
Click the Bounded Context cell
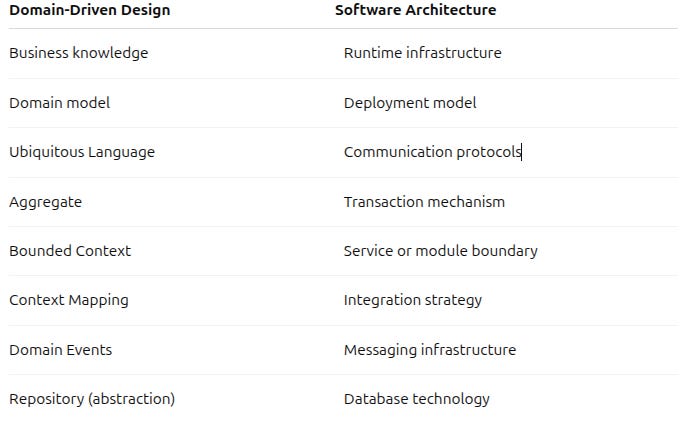point(70,251)
